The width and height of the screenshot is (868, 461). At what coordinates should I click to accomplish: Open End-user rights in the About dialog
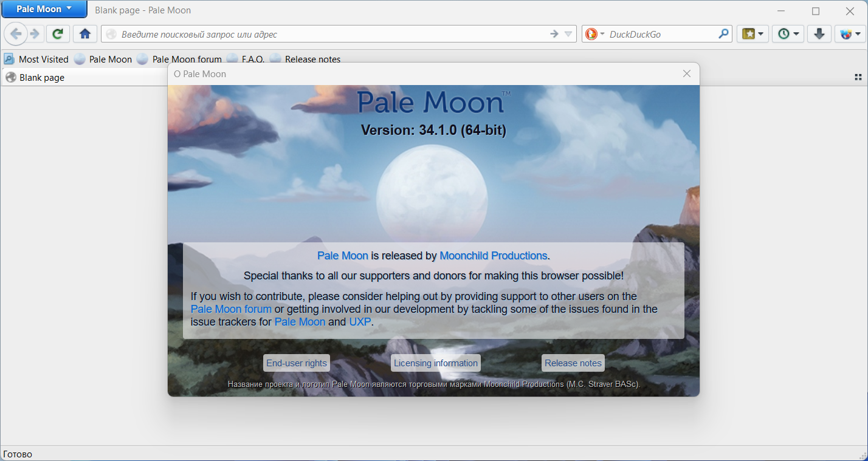pos(297,363)
